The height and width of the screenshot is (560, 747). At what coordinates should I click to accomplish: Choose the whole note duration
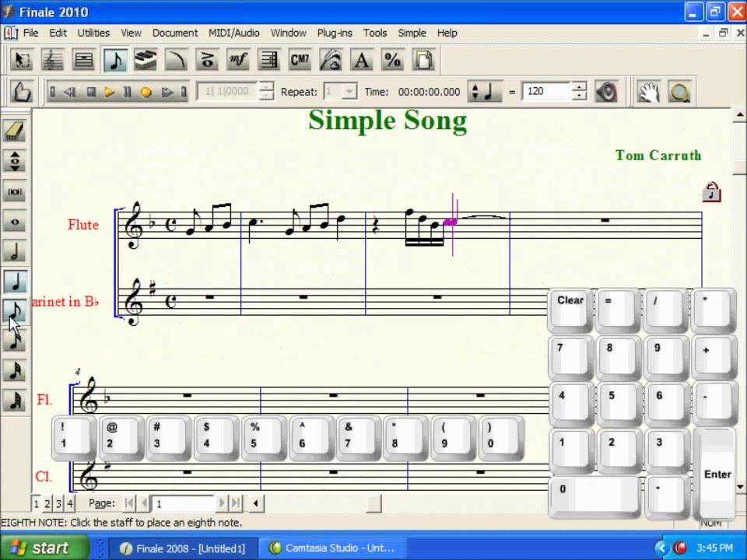(15, 222)
